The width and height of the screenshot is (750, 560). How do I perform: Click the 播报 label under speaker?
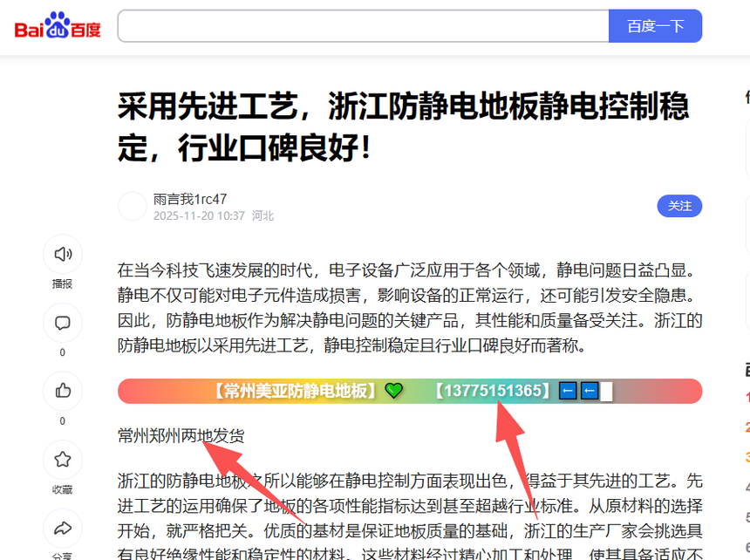pos(63,284)
